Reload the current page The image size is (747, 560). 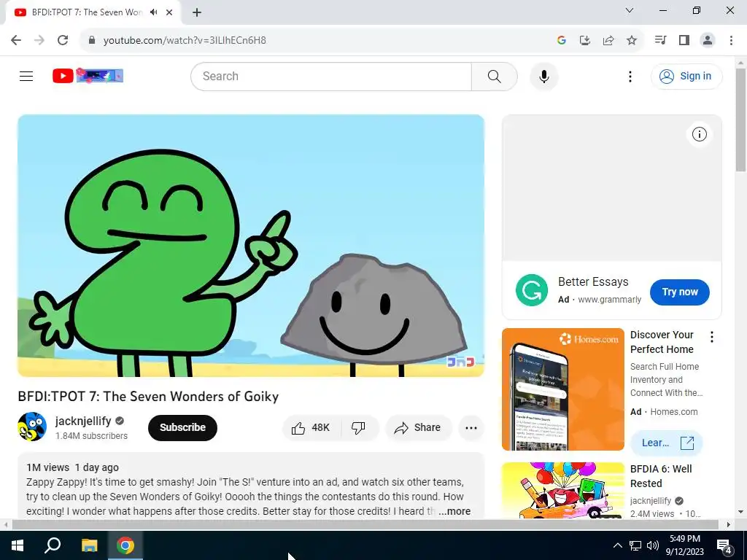coord(63,40)
